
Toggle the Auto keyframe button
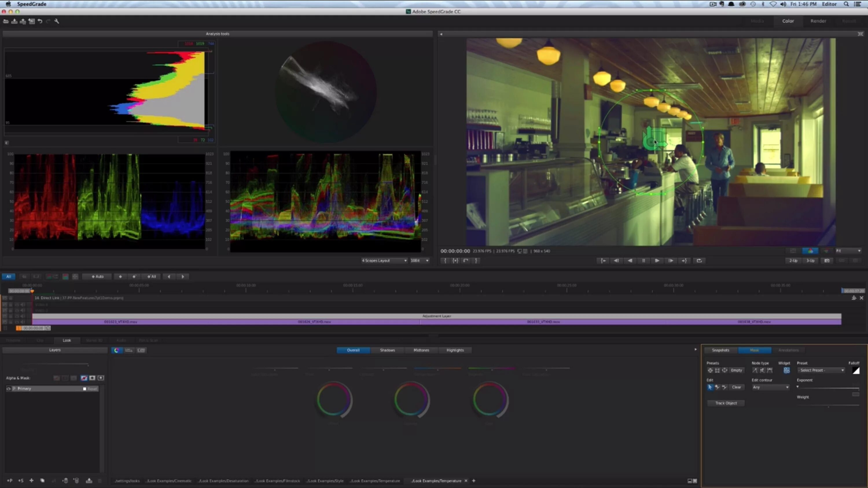tap(98, 276)
